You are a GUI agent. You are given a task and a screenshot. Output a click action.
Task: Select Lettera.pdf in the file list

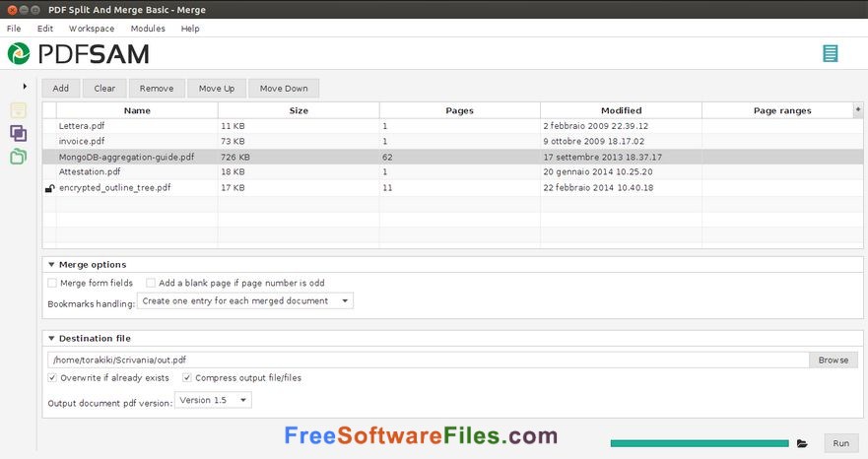point(82,126)
